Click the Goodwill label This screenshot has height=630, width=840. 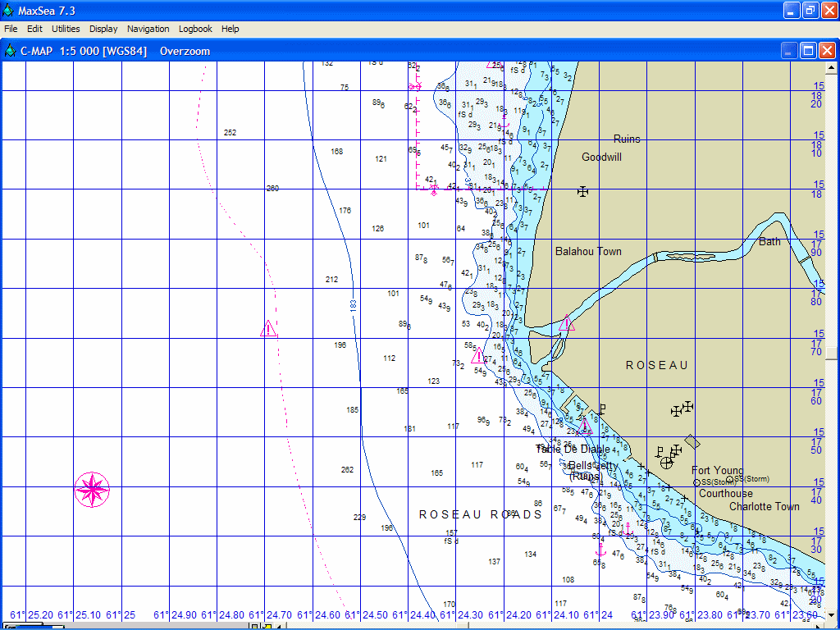[601, 157]
